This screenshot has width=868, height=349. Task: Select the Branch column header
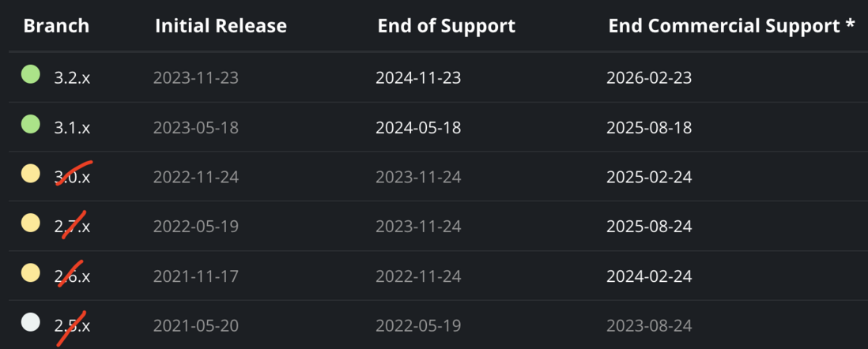pyautogui.click(x=56, y=26)
